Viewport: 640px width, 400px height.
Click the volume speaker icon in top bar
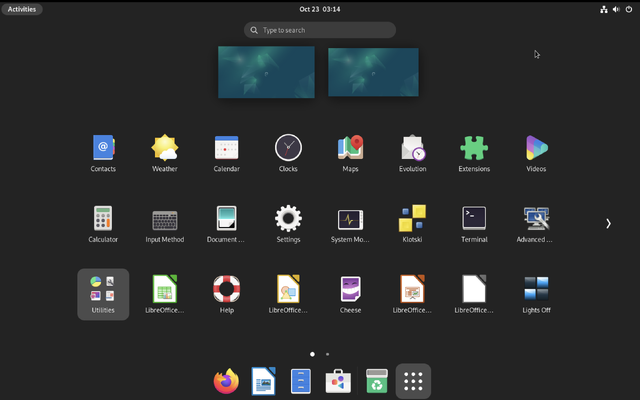click(x=616, y=9)
